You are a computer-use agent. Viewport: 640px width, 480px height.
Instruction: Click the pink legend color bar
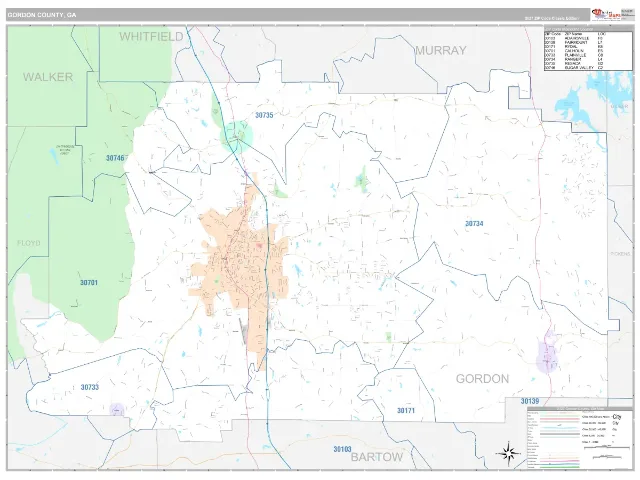(x=559, y=418)
